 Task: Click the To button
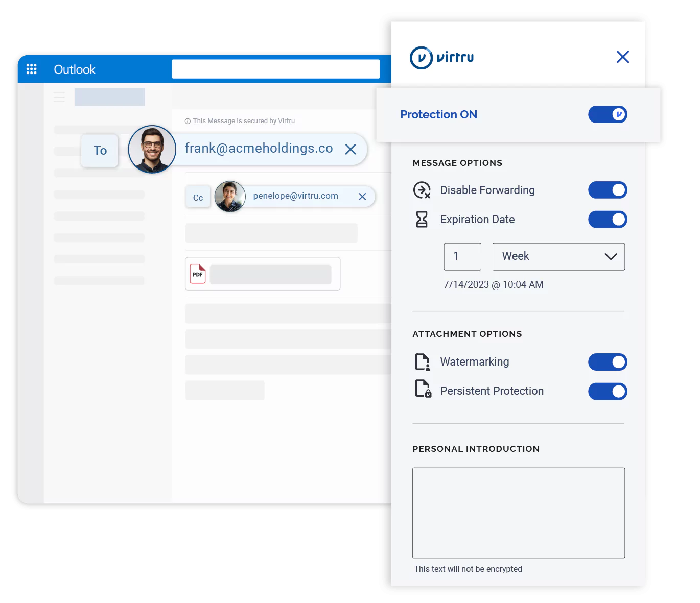pos(100,151)
